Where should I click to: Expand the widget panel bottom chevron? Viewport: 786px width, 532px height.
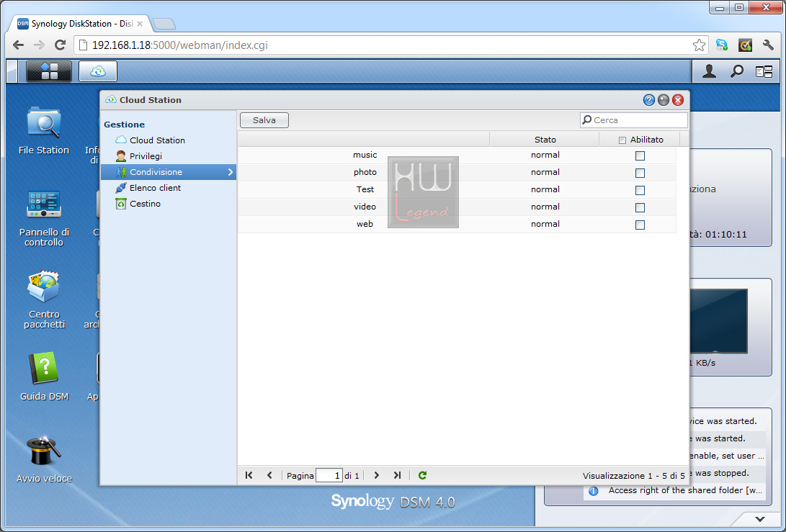[x=760, y=519]
